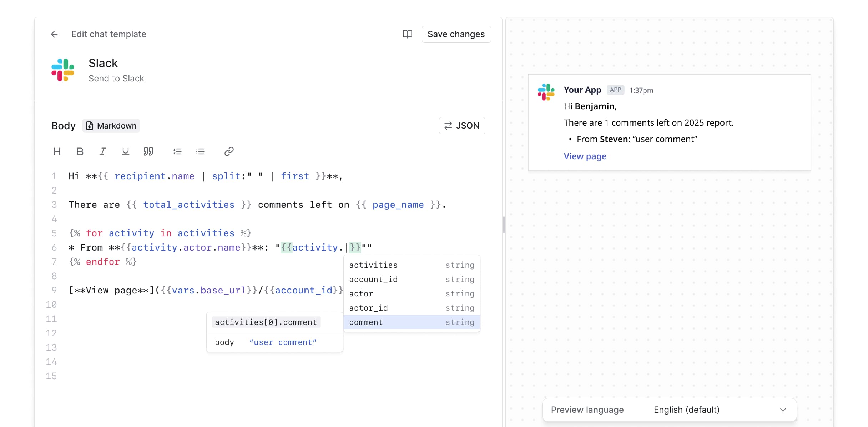
Task: Apply italic formatting to the template text
Action: coord(103,151)
